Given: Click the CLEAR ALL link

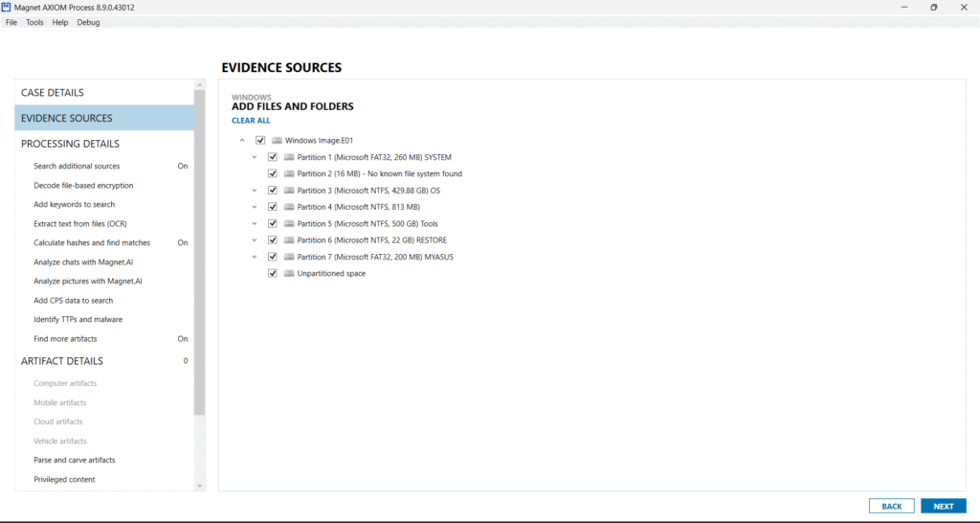Looking at the screenshot, I should (x=251, y=121).
